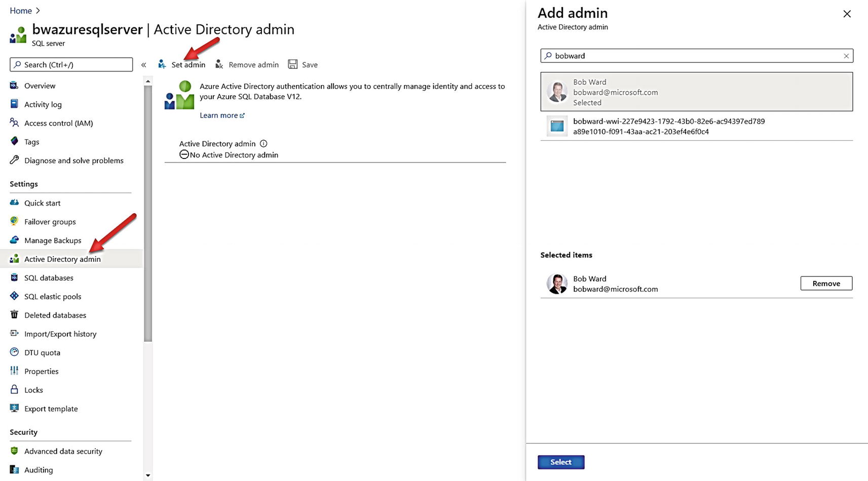
Task: Click the Tags icon in sidebar
Action: (x=14, y=142)
